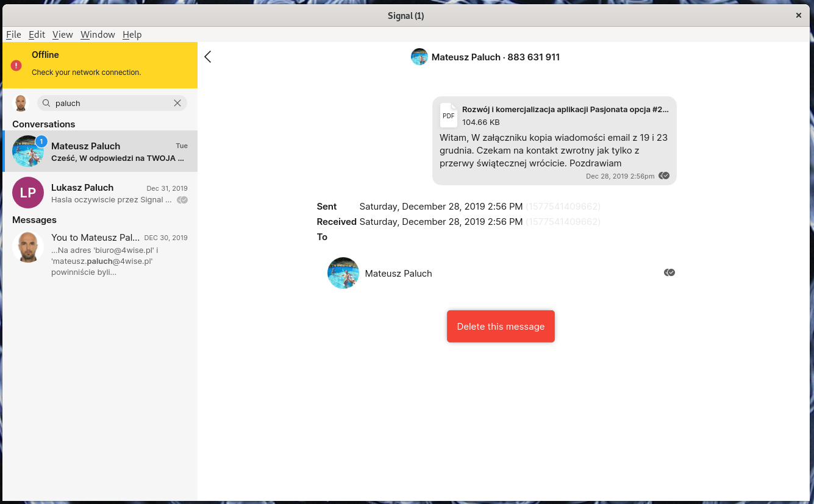The height and width of the screenshot is (504, 814).
Task: Click the PDF file name Rozwój i komercjalizacja
Action: coord(565,110)
